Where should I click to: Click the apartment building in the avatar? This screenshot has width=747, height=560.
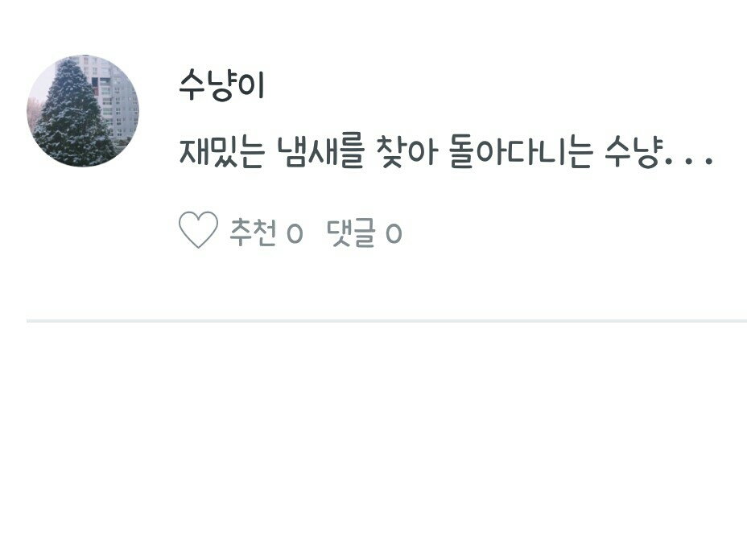pos(113,95)
